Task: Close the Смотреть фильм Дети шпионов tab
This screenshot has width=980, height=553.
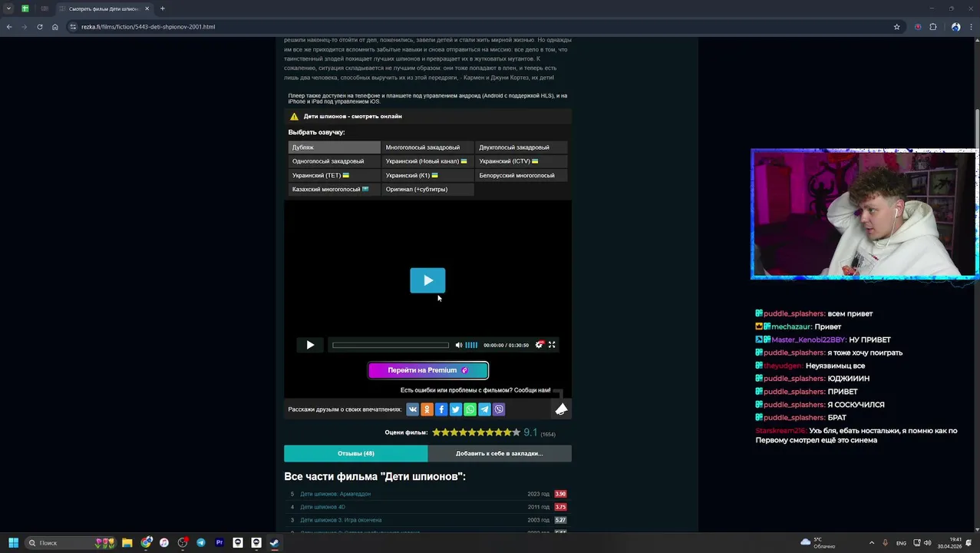Action: click(147, 8)
